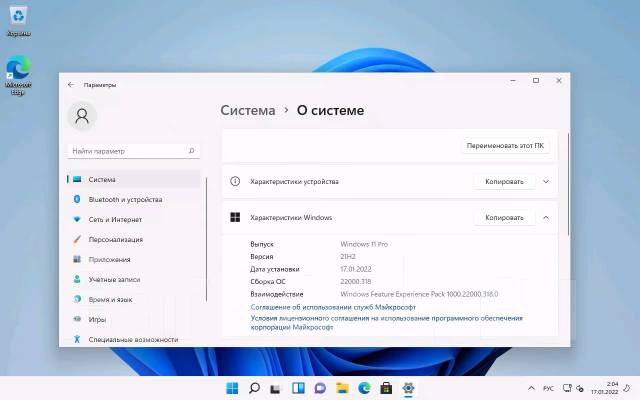
Task: Expand the Характеристики устройства section chevron
Action: point(546,182)
